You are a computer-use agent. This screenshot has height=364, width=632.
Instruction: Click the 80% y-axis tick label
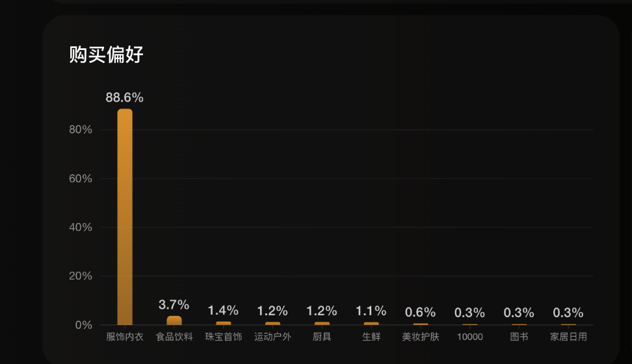(x=81, y=129)
